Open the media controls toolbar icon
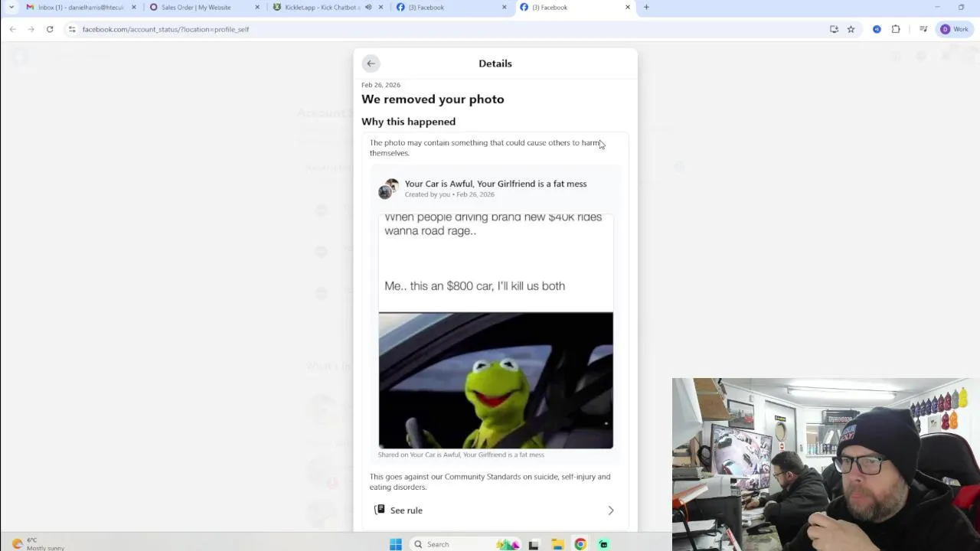Viewport: 980px width, 551px height. pos(923,29)
